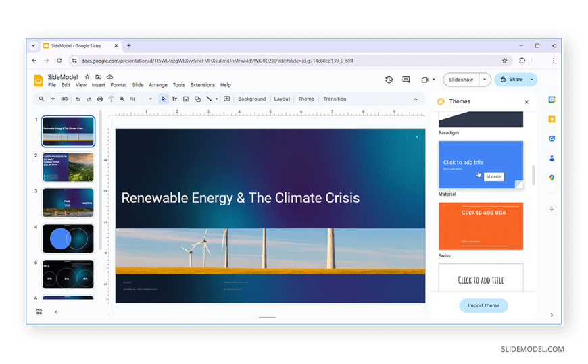Add a new slide with plus icon
Viewport: 588px width, 364px height.
tap(53, 99)
